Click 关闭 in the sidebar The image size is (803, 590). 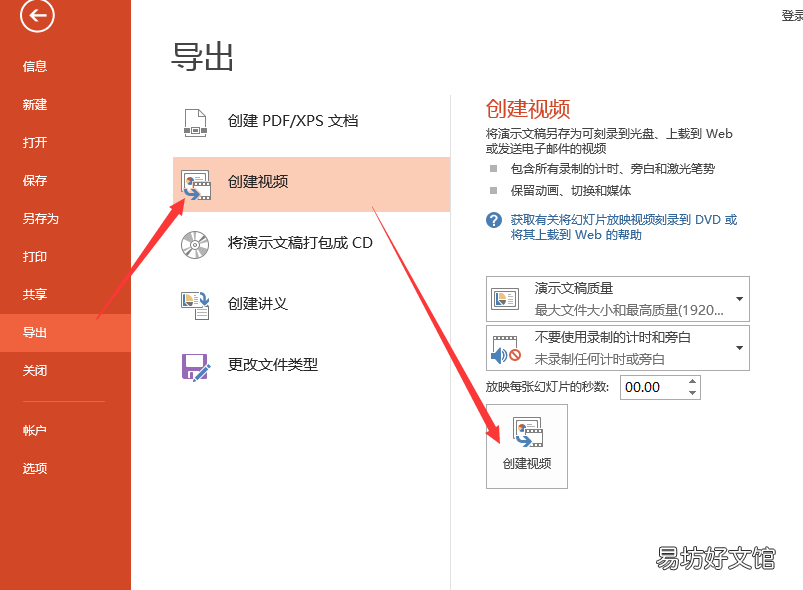click(65, 371)
